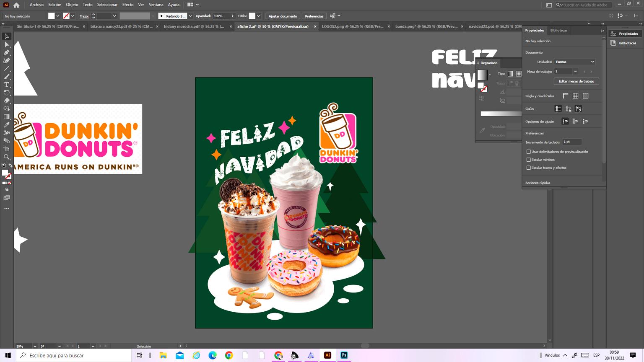Click the gradient slider bar in Degradado panel
644x362 pixels.
click(501, 114)
